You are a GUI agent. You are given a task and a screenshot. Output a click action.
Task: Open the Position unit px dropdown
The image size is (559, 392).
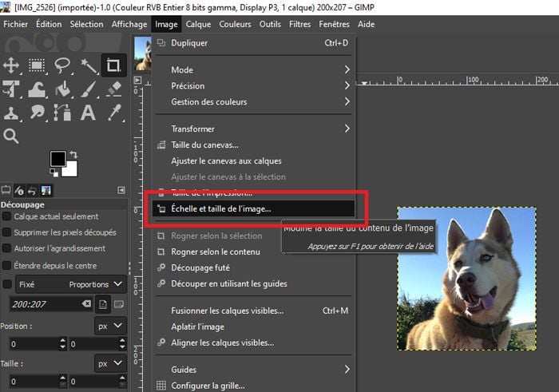tap(110, 326)
